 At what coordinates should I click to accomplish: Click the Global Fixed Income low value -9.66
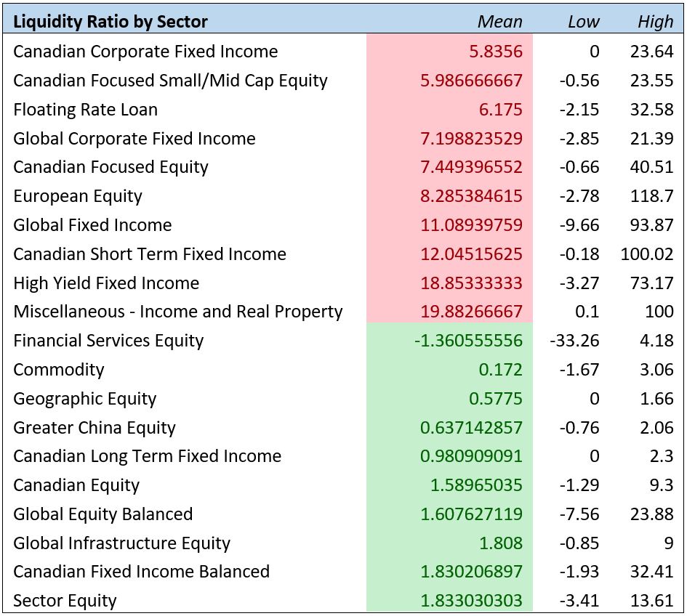pos(579,225)
